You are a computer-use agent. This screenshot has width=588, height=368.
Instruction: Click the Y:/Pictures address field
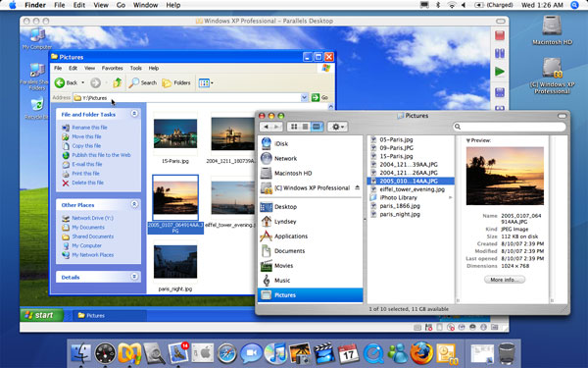[187, 97]
